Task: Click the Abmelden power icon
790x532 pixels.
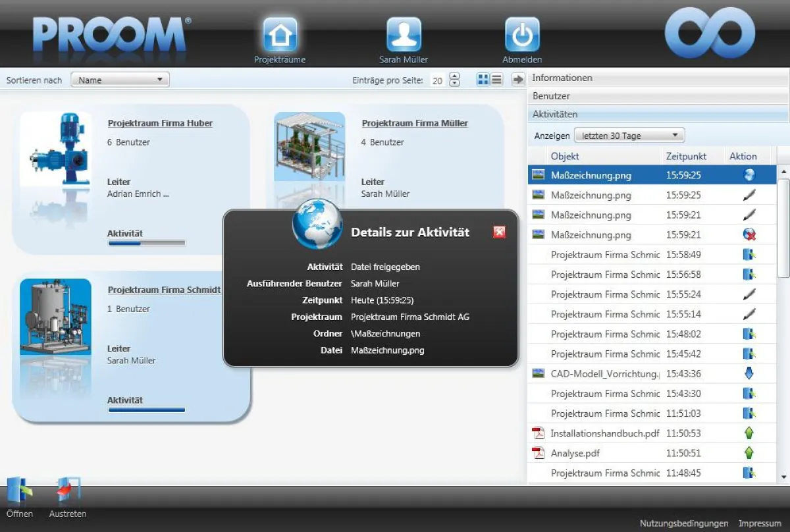Action: click(x=522, y=36)
